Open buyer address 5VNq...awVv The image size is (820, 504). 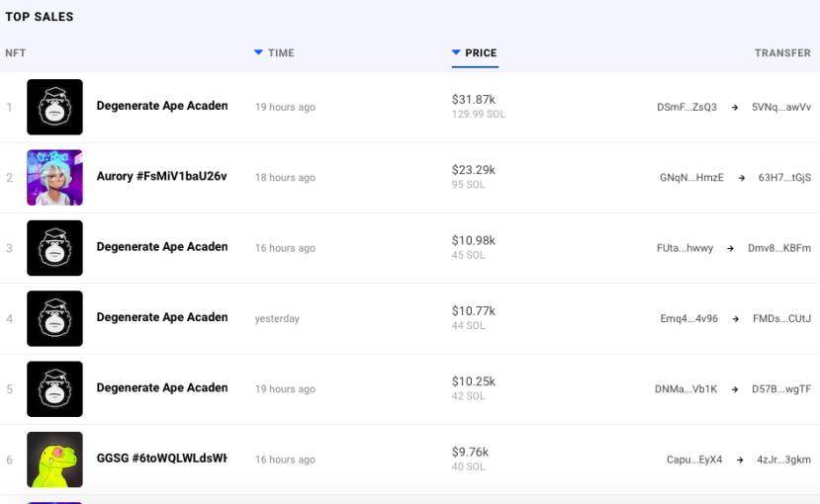pyautogui.click(x=781, y=107)
